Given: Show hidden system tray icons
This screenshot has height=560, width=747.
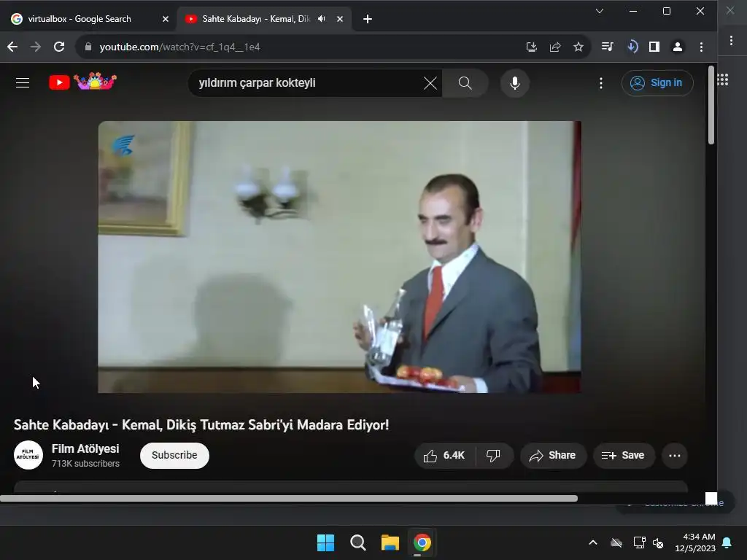Looking at the screenshot, I should coord(593,542).
